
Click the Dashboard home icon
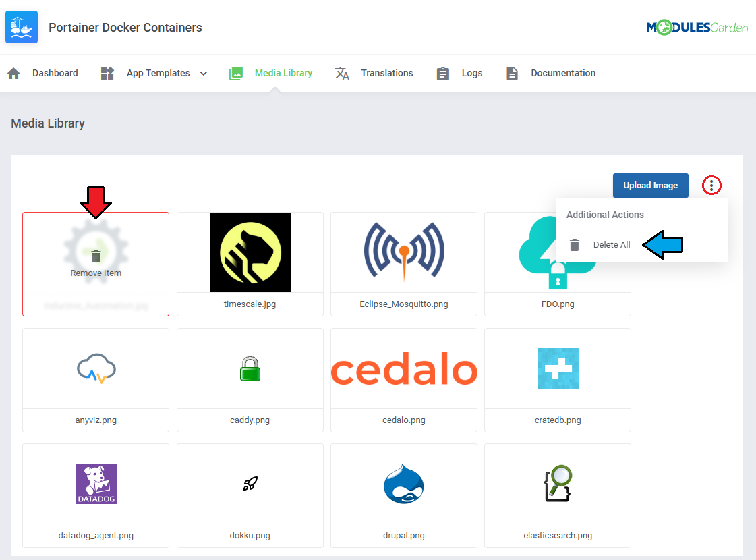[14, 74]
